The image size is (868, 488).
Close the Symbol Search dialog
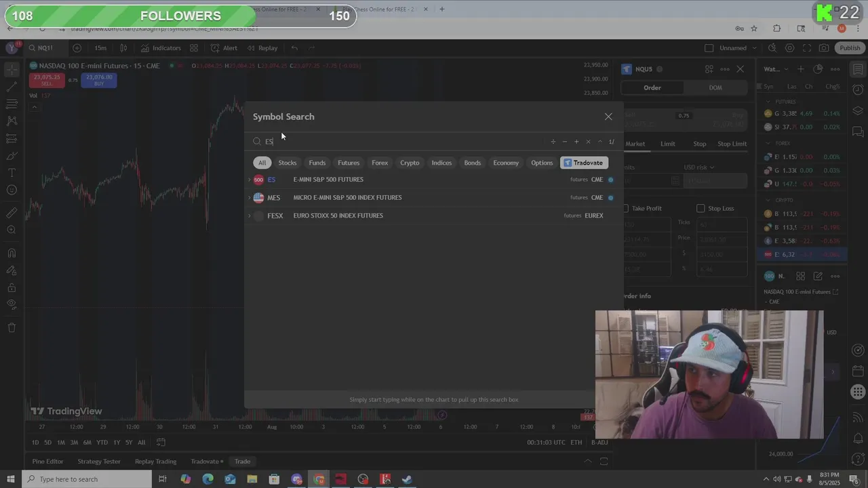(608, 117)
